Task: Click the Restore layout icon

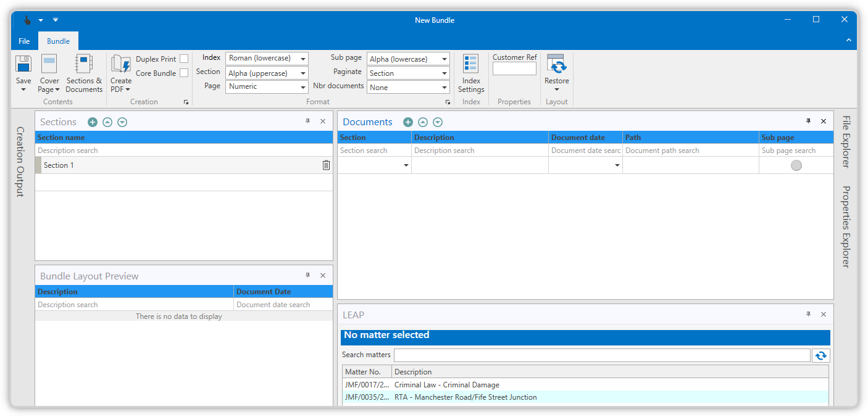Action: 556,65
